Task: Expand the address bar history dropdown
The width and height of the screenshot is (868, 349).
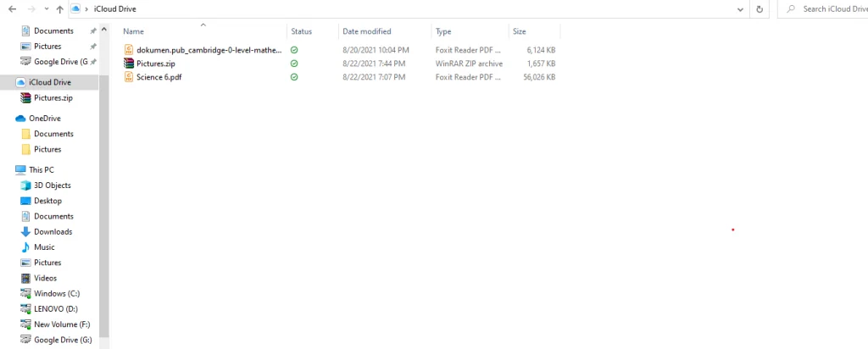Action: coord(741,9)
